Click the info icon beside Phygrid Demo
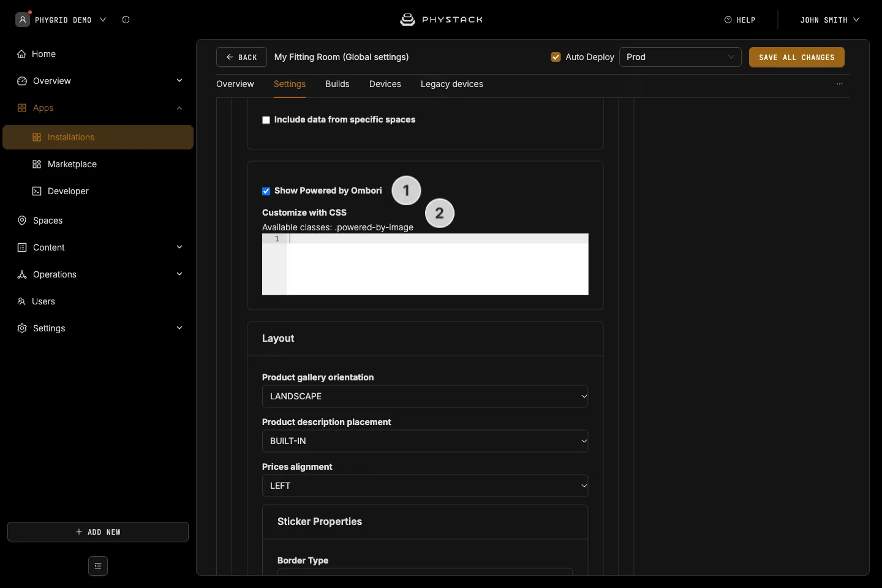Image resolution: width=882 pixels, height=588 pixels. (126, 20)
